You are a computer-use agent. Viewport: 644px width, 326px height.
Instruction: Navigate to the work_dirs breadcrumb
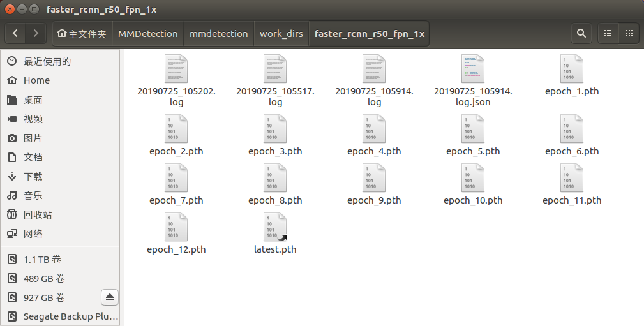[281, 34]
